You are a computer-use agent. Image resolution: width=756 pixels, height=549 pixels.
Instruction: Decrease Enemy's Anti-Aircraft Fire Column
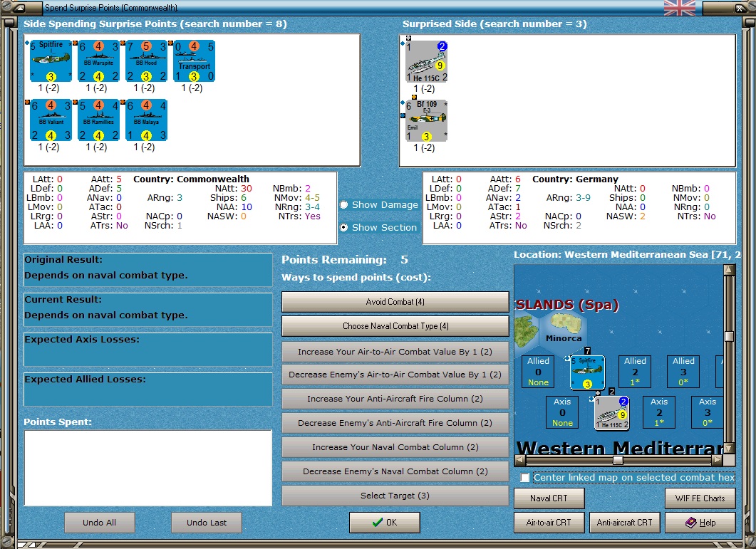pyautogui.click(x=395, y=423)
